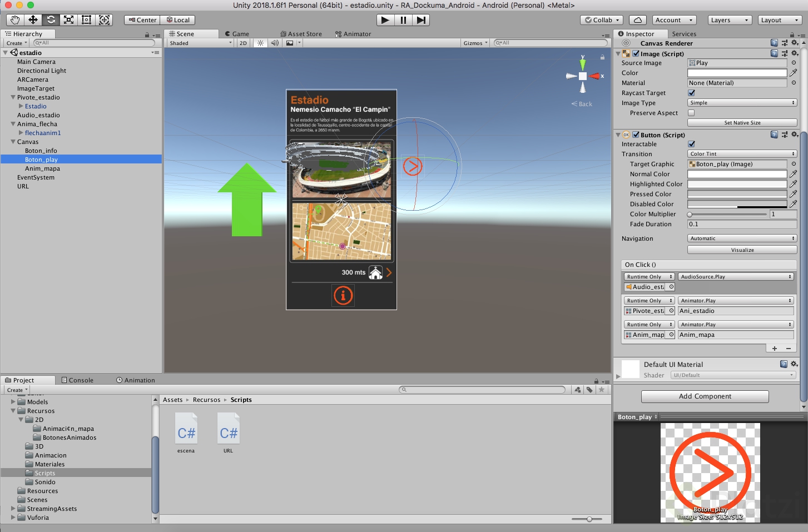
Task: Enable the Preserve Aspect checkbox
Action: click(x=691, y=113)
